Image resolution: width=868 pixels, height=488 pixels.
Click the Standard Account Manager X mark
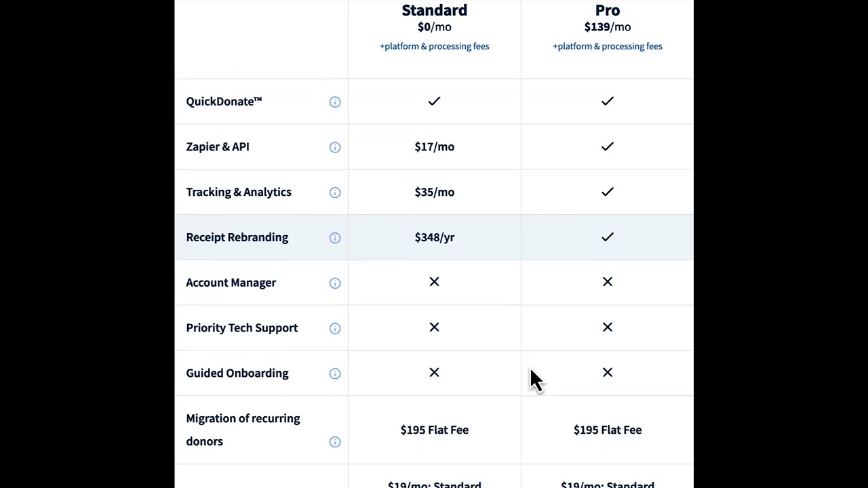tap(434, 282)
